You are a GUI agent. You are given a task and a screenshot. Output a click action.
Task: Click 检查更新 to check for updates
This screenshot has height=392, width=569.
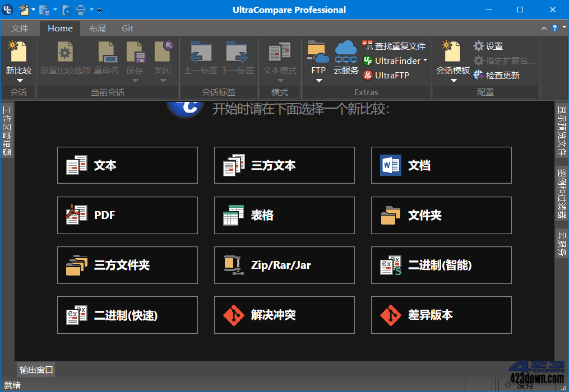tap(497, 75)
